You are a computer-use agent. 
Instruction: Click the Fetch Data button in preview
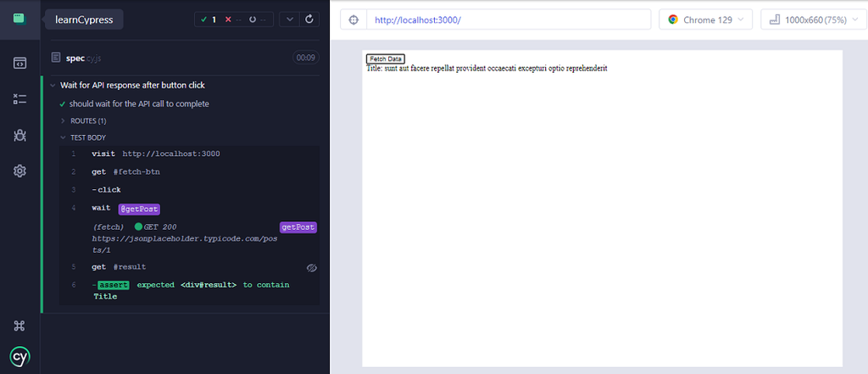[x=386, y=59]
